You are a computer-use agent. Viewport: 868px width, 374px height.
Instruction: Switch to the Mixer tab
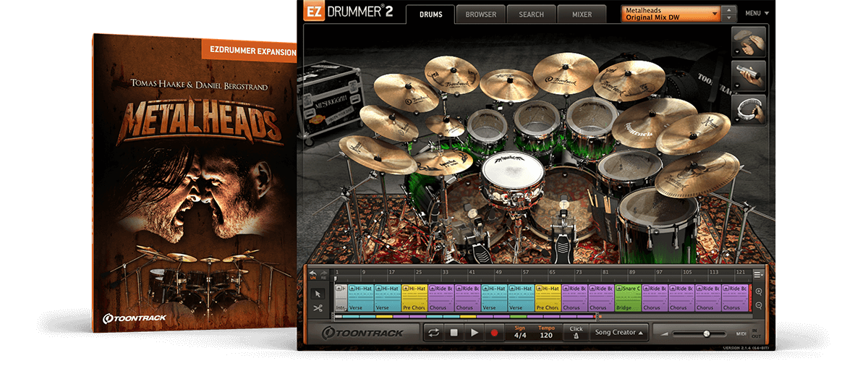point(582,14)
